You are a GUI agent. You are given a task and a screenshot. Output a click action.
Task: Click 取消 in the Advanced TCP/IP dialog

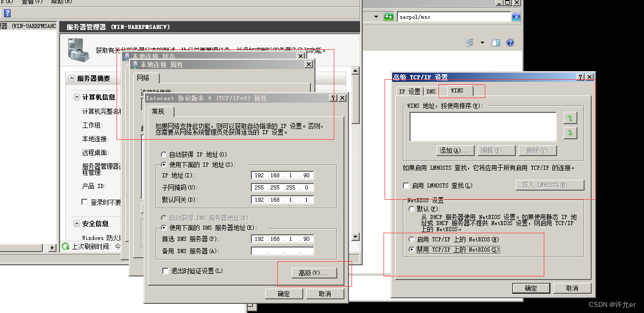click(x=572, y=288)
